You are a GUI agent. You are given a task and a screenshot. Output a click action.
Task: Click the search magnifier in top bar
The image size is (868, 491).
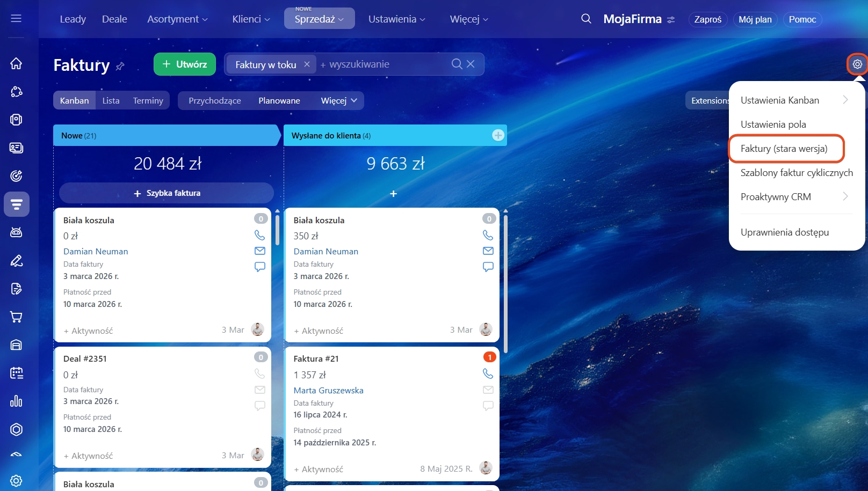[586, 19]
